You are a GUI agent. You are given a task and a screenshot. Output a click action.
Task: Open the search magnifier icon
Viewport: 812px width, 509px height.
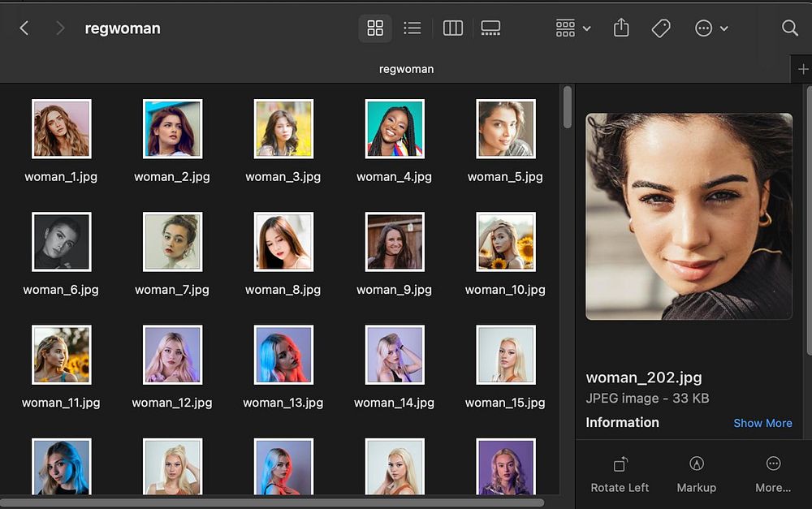789,28
